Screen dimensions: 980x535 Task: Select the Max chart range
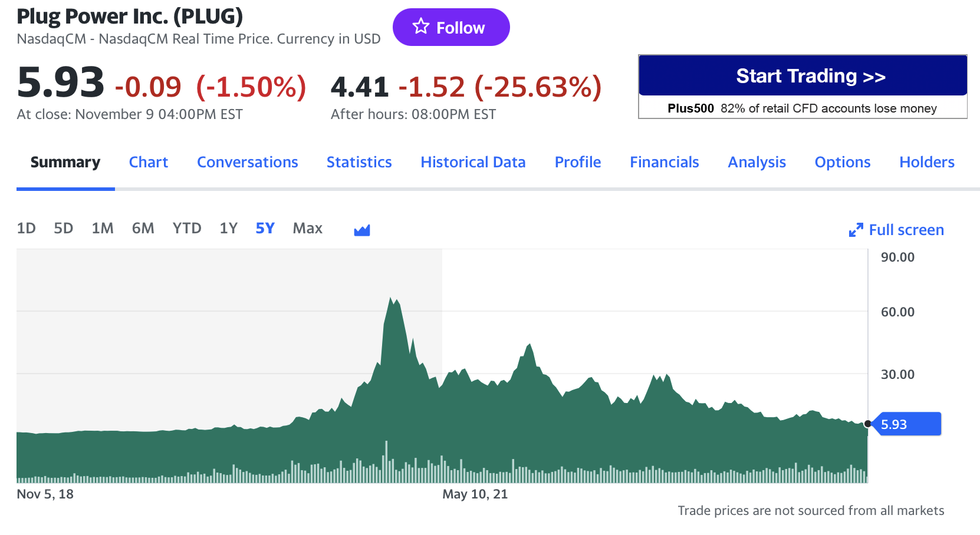[307, 228]
